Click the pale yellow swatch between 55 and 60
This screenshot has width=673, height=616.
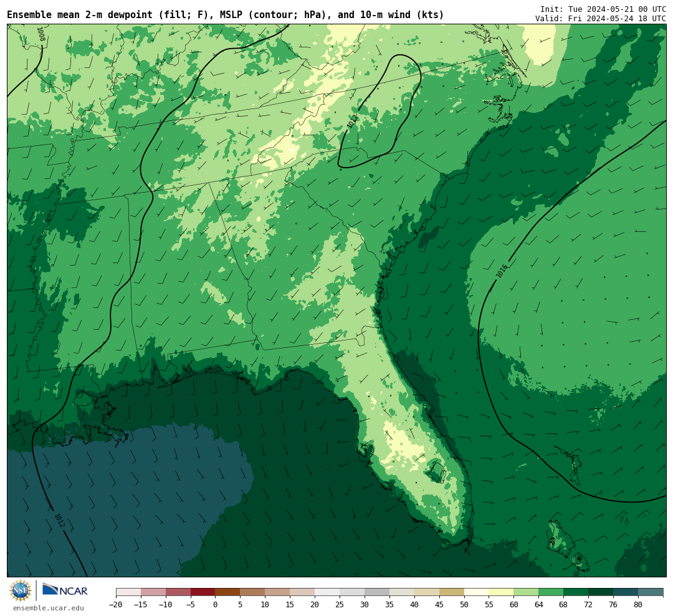point(501,592)
